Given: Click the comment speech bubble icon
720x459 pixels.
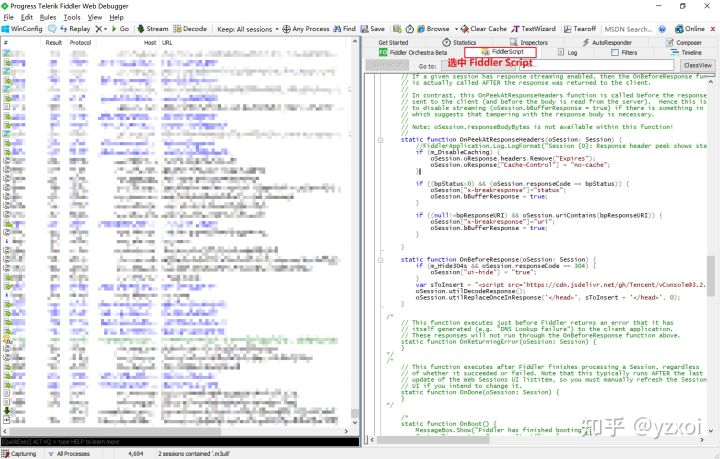Looking at the screenshot, I should coord(52,28).
